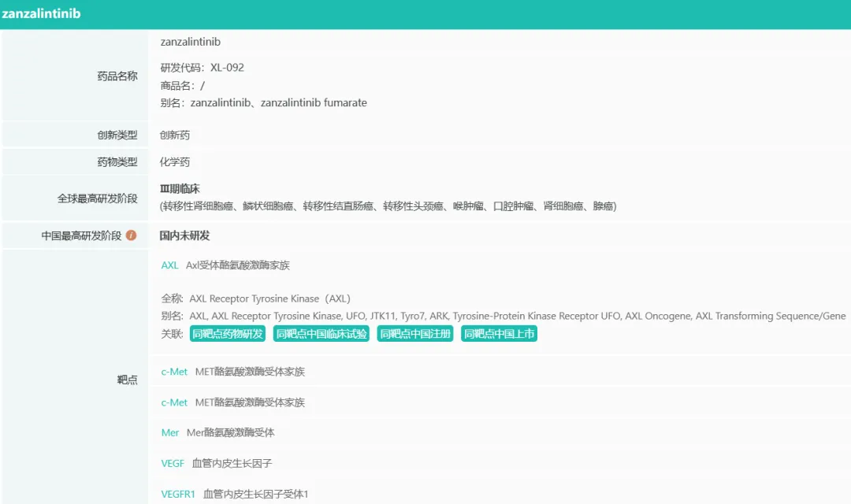Open the second c-Met target link
This screenshot has height=504, width=851.
tap(174, 402)
